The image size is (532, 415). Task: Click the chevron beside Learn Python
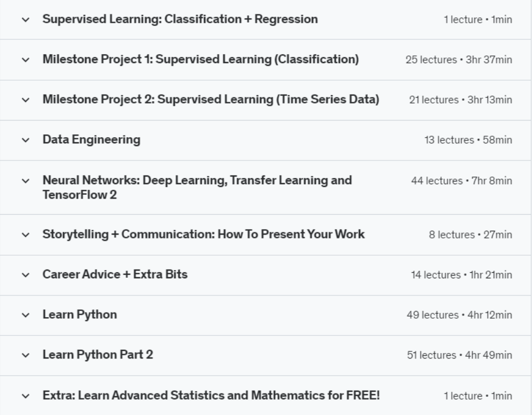point(24,315)
